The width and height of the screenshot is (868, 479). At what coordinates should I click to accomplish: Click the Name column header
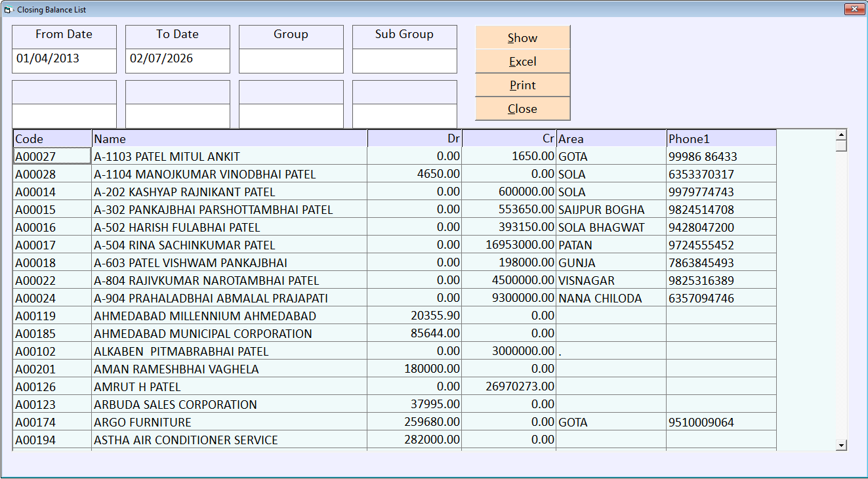pos(230,138)
